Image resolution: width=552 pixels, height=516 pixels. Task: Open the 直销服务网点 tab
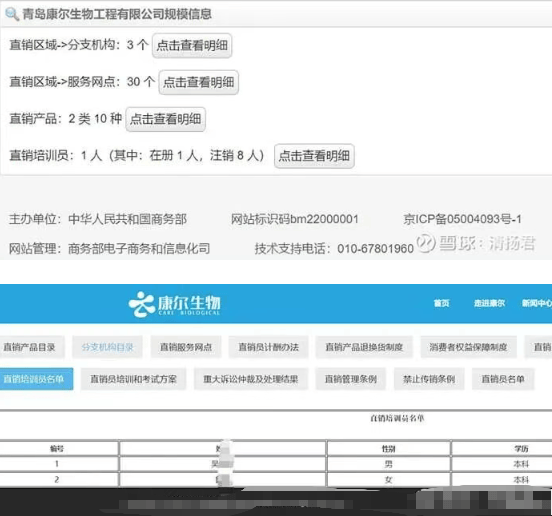tap(186, 347)
